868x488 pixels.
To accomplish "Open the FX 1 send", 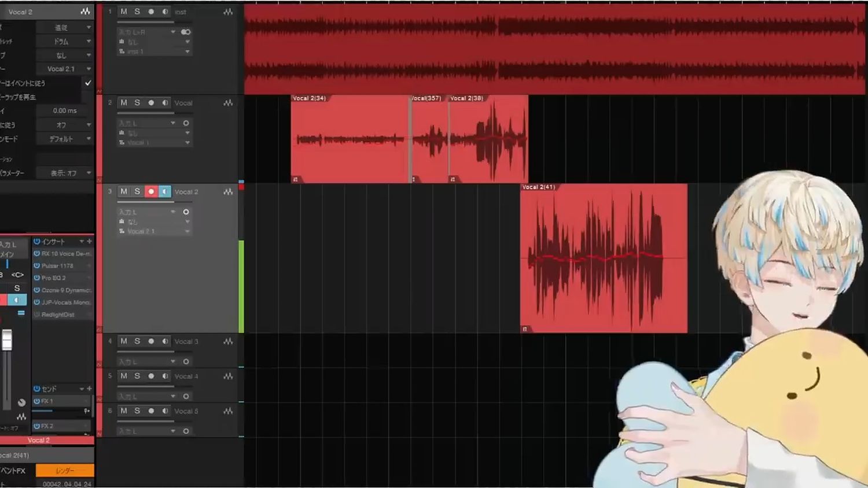I will pos(61,401).
